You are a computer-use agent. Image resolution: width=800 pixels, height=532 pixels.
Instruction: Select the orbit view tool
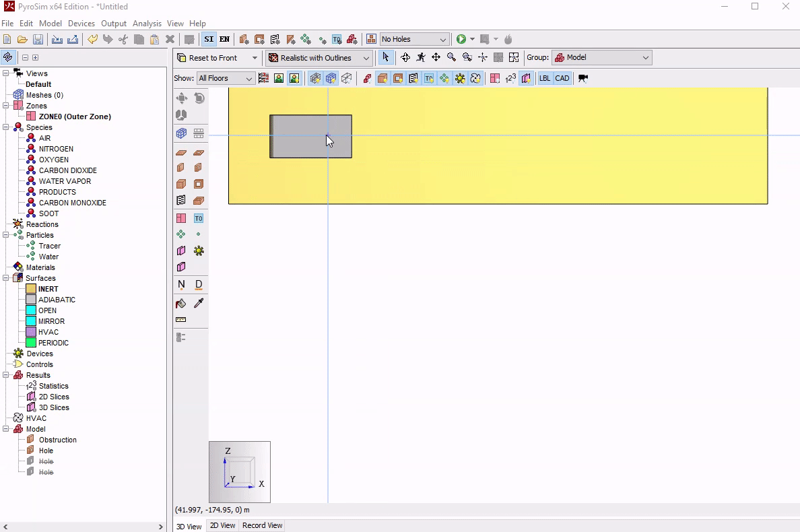(x=405, y=58)
